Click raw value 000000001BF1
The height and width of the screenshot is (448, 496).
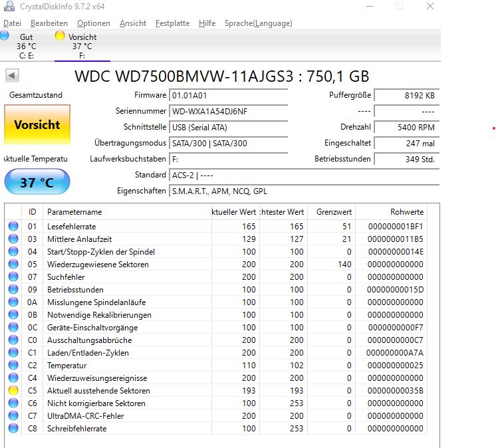click(396, 227)
